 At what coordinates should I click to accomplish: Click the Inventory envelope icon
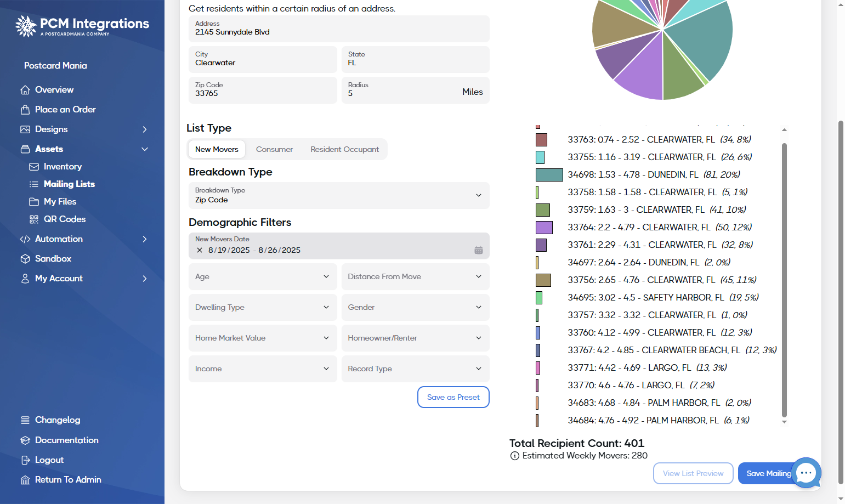pos(34,167)
